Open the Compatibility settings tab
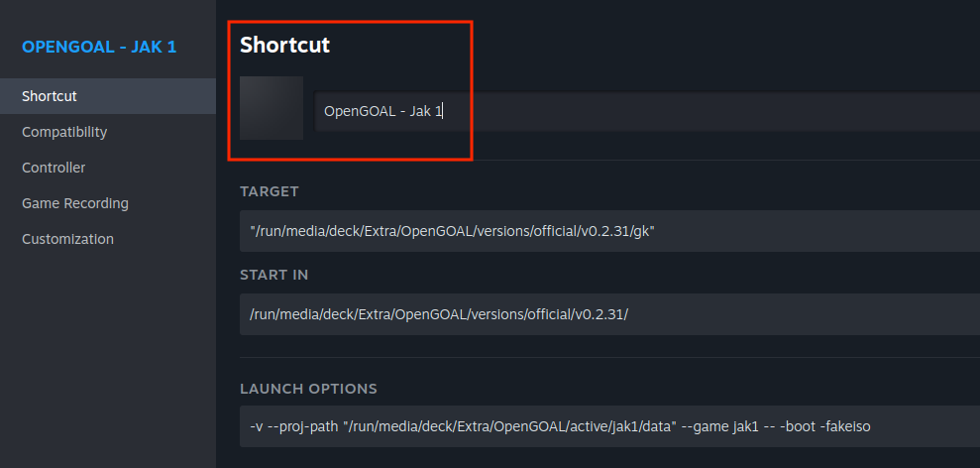 [x=64, y=132]
